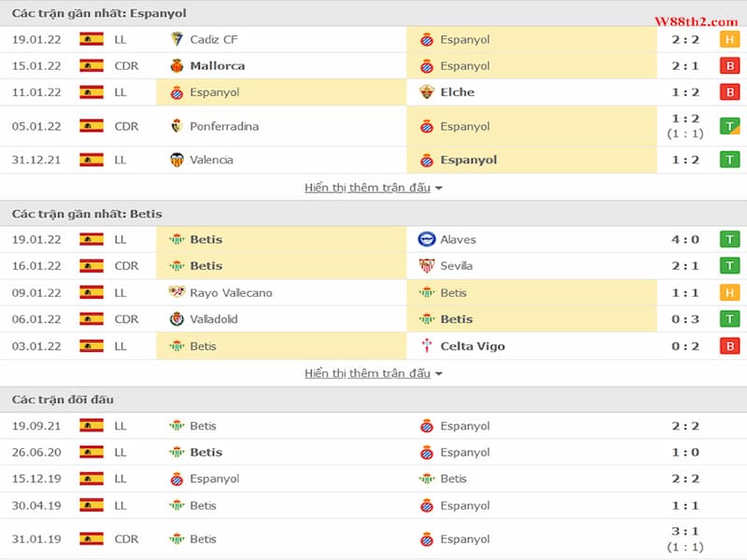Image resolution: width=747 pixels, height=560 pixels.
Task: Click CDR label in the Valladolid row
Action: point(126,319)
